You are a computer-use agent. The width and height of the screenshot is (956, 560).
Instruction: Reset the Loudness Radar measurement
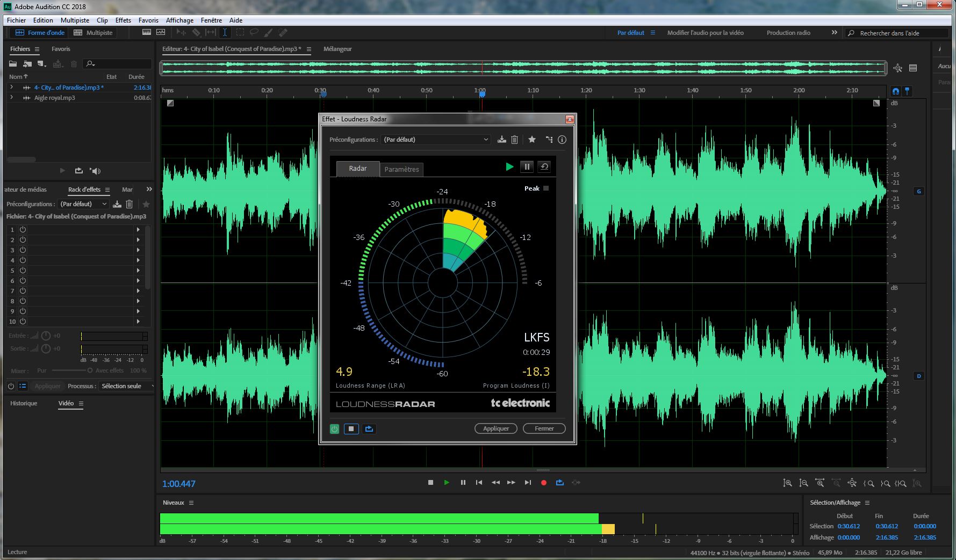pos(544,167)
